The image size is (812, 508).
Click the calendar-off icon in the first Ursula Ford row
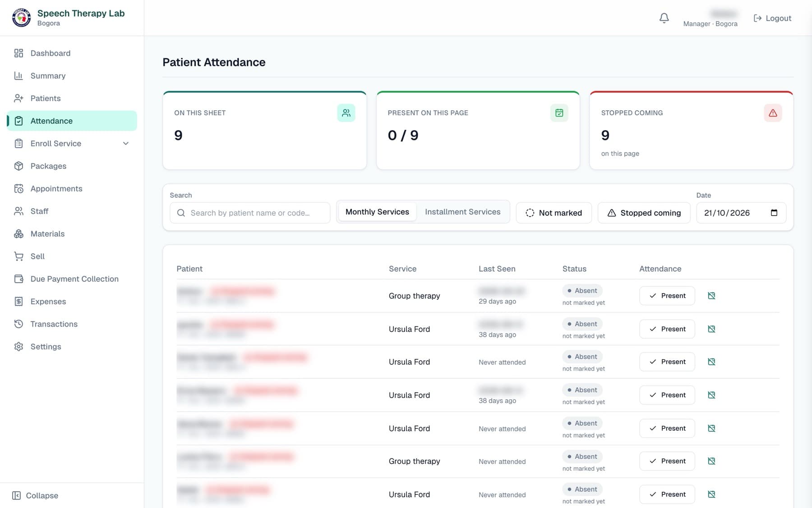click(711, 329)
